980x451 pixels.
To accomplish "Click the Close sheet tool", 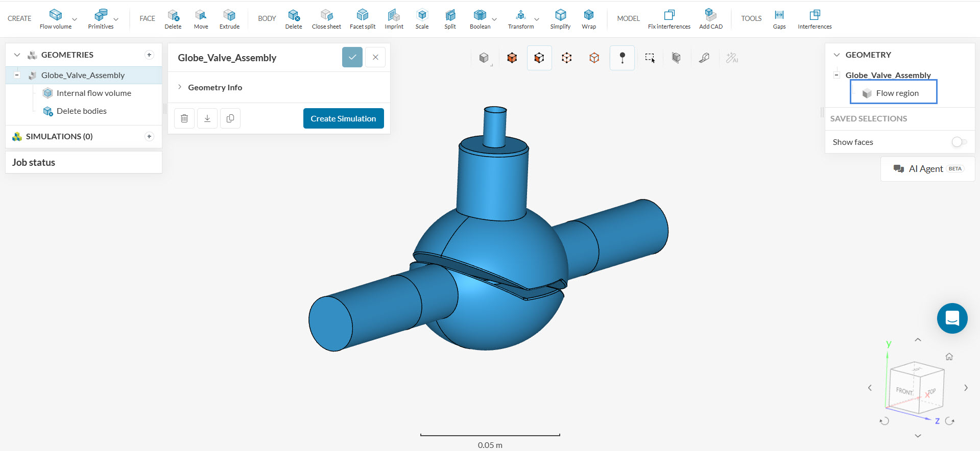I will [x=326, y=15].
